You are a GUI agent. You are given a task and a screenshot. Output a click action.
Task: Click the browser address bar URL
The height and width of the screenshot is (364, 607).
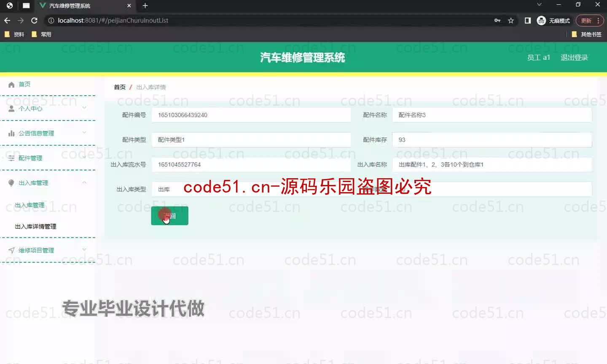[x=113, y=20]
